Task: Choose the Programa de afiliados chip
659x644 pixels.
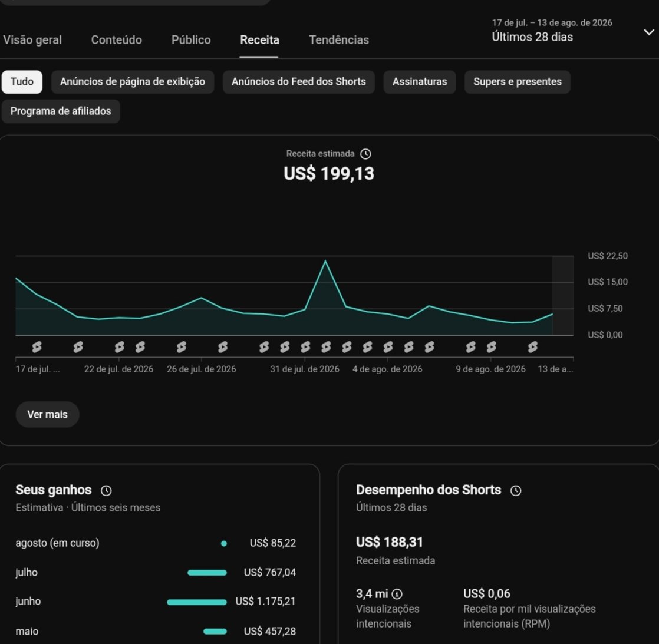Action: click(x=61, y=111)
